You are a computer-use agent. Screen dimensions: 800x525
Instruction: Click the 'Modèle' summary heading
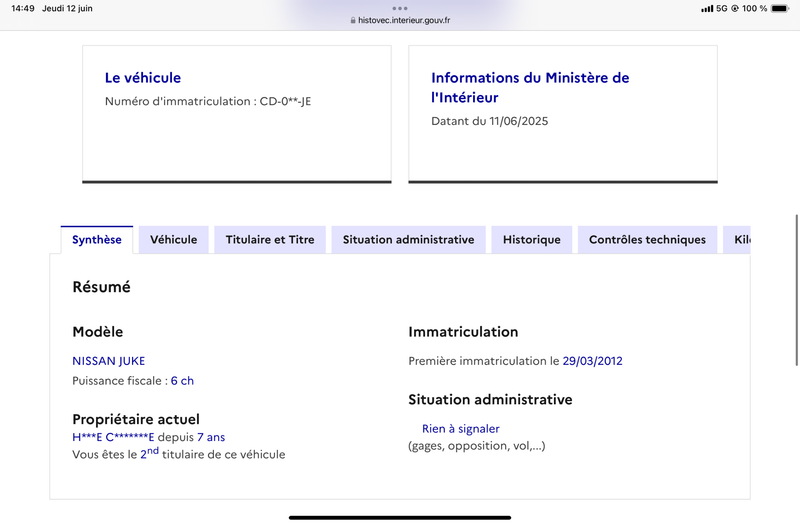(98, 332)
